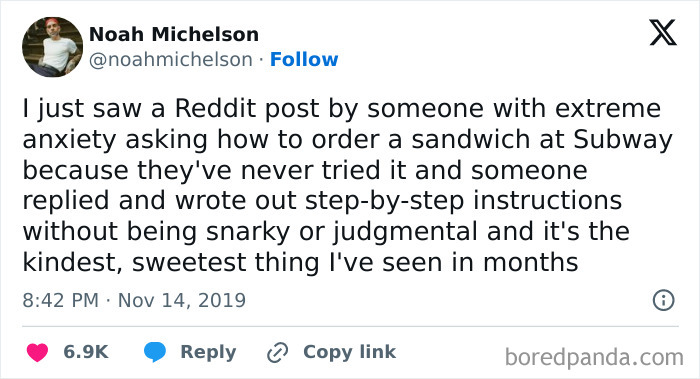Screen dimensions: 700x379
Task: Open the Noah Michelson display name
Action: (174, 34)
